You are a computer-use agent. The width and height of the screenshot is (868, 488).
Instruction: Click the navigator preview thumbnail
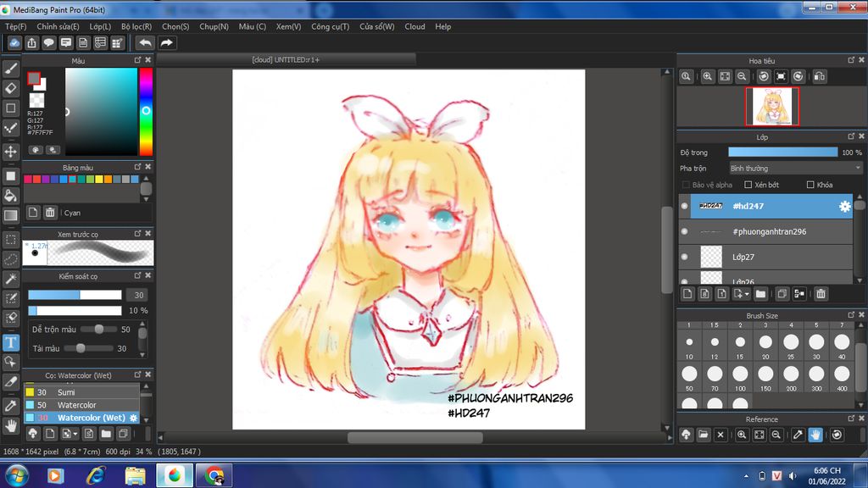772,106
